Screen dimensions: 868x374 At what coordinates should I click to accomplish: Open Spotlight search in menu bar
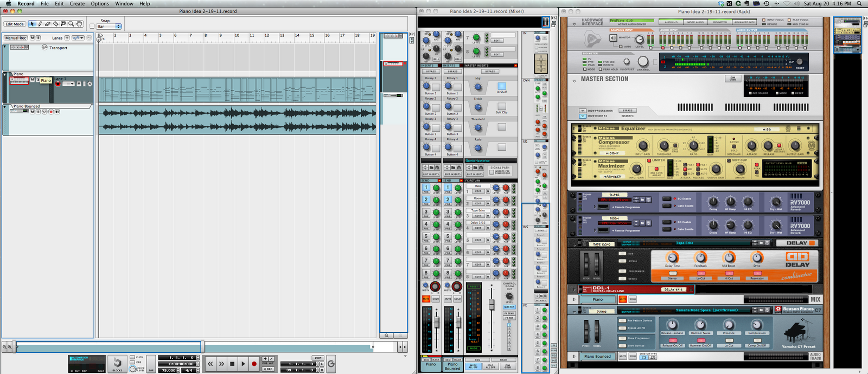pos(859,3)
